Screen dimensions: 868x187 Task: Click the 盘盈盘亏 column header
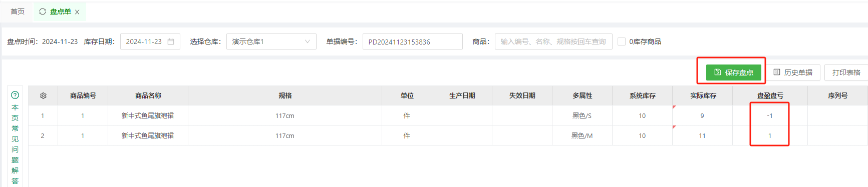(770, 95)
